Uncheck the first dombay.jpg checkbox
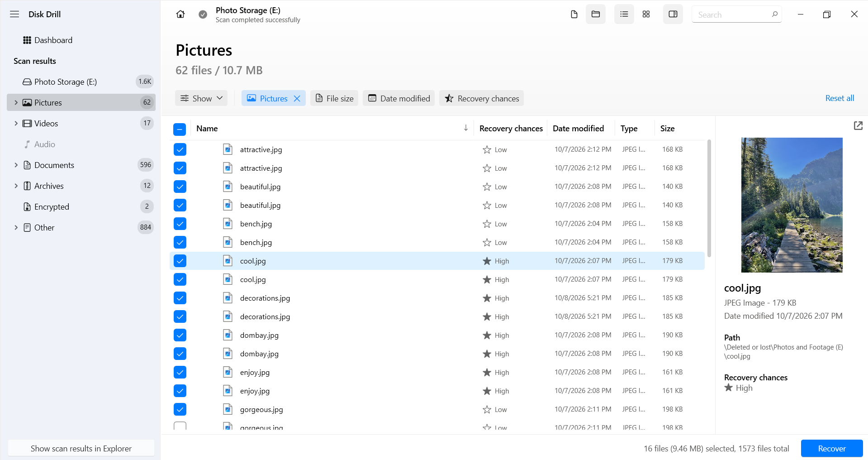This screenshot has height=460, width=868. tap(180, 335)
